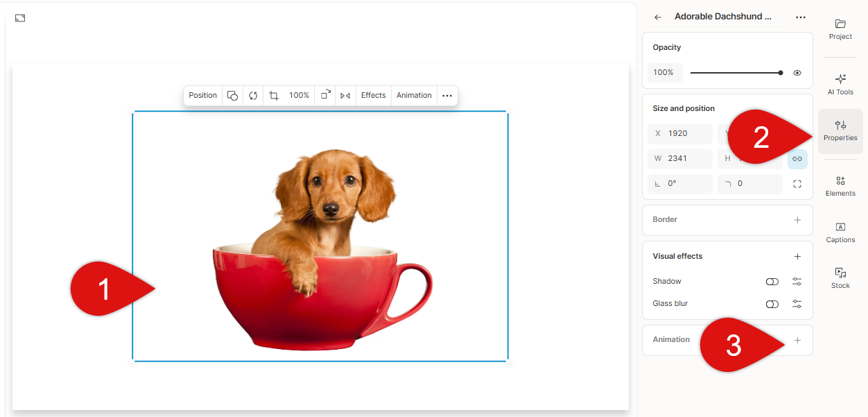Go back using the arrow beside the title
This screenshot has width=868, height=417.
(x=657, y=17)
